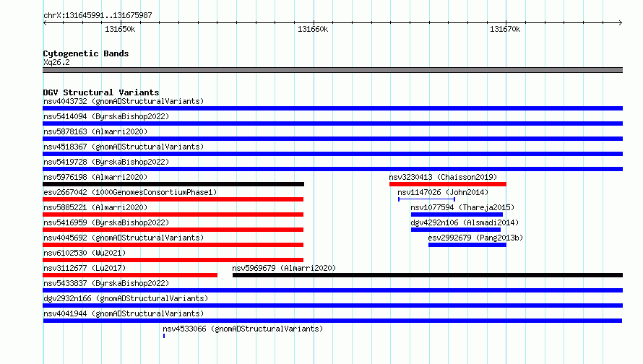Click red bar under nsv5885221
Screen dimensions: 643x364
[173, 214]
